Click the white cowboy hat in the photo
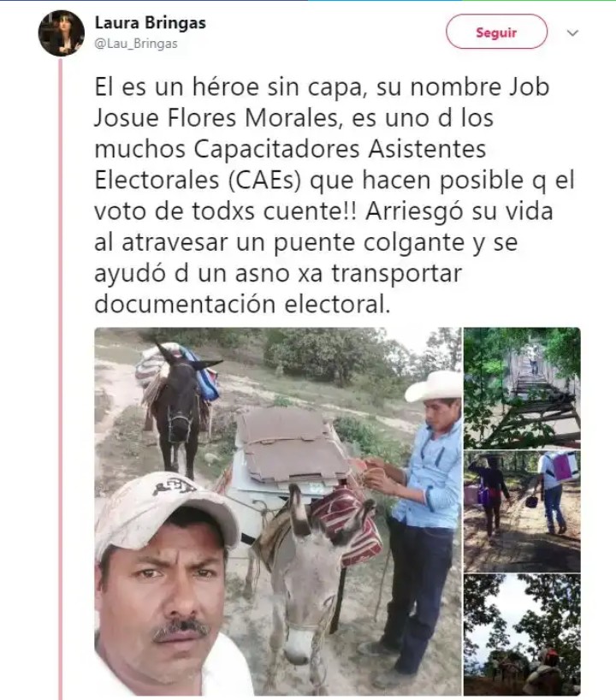 pos(434,387)
